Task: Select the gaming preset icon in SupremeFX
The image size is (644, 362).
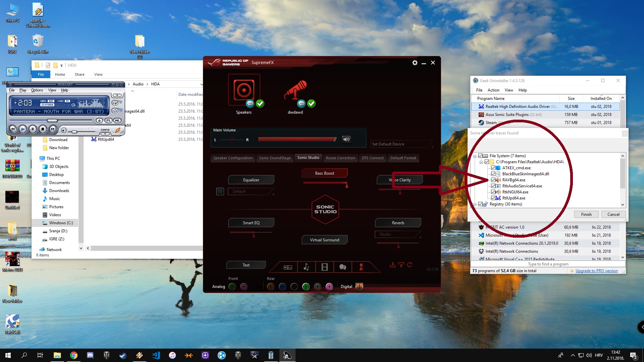Action: point(288,267)
